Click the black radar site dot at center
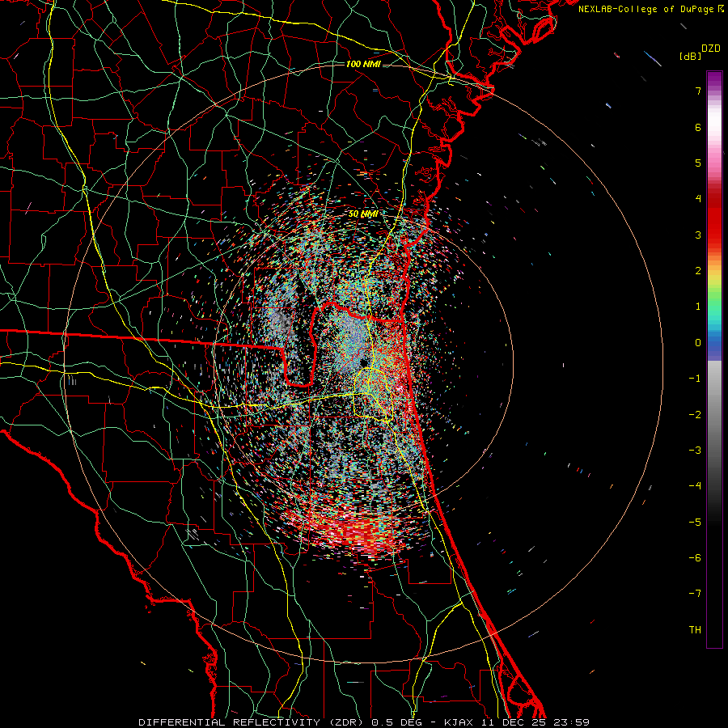Screen dimensions: 728x728 [363, 362]
